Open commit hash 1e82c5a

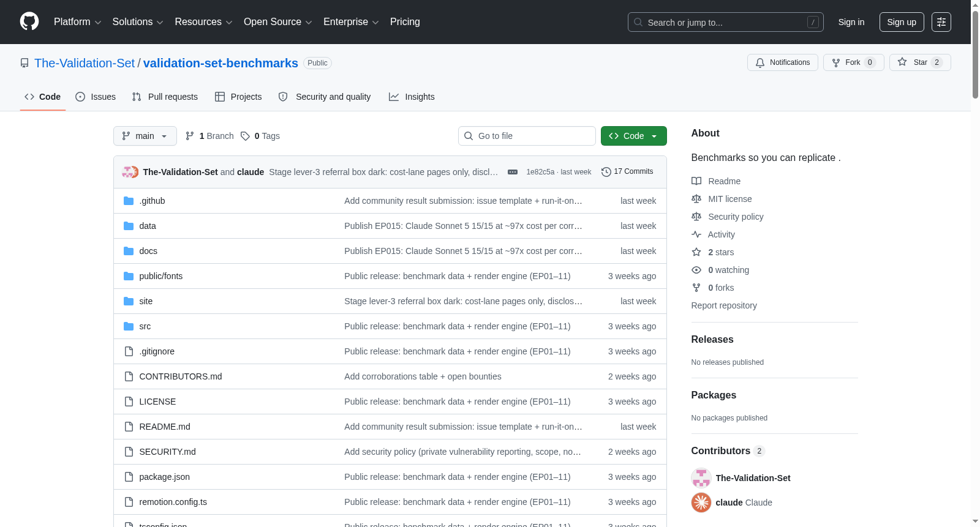(540, 172)
